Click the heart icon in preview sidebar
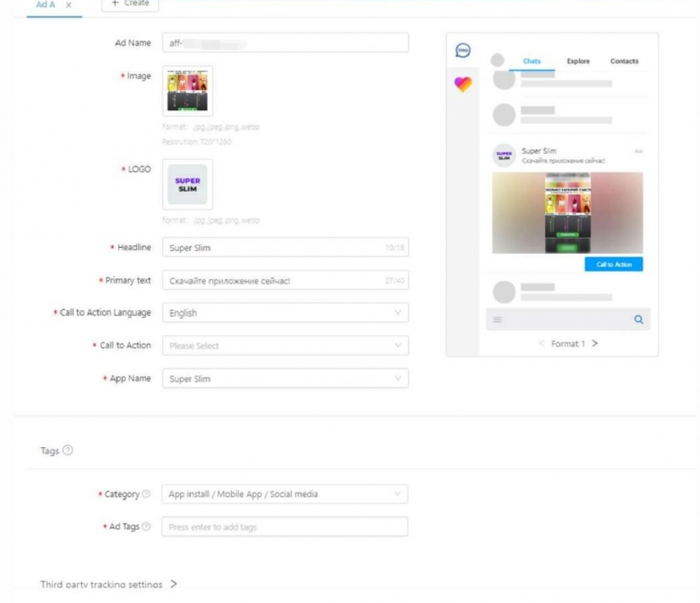The height and width of the screenshot is (603, 700). tap(463, 84)
